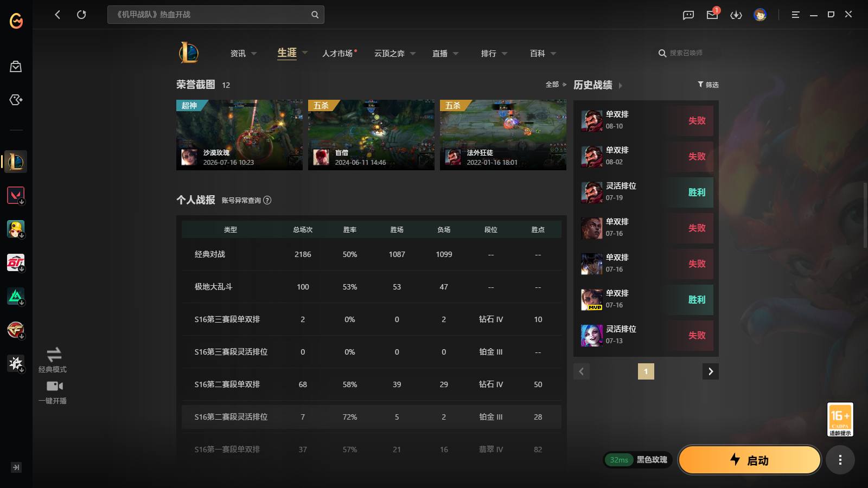Open 五杀 法外狂徒 screenshot thumbnail
868x488 pixels.
tap(503, 135)
